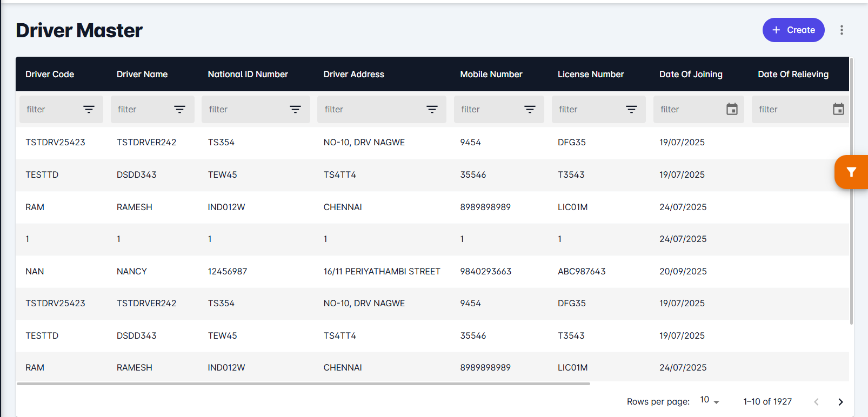Open filter menu icon for Driver Code

coord(89,109)
